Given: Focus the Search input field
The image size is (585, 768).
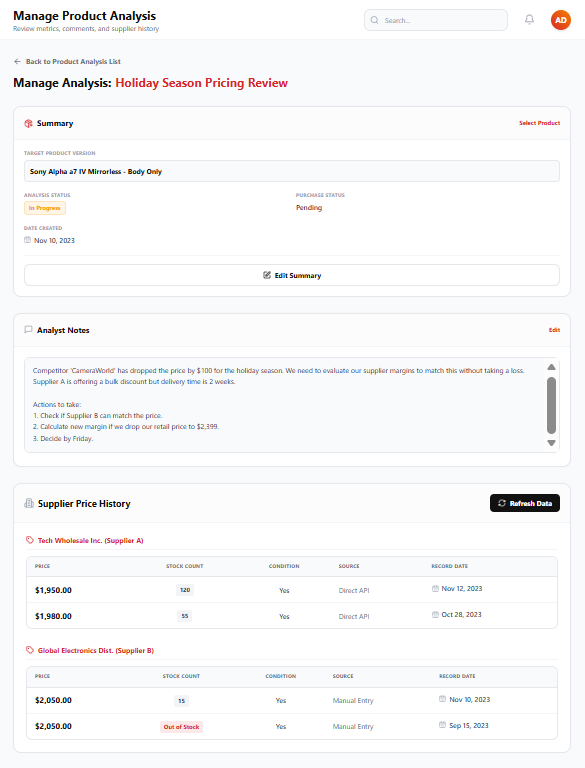Looking at the screenshot, I should tap(436, 20).
